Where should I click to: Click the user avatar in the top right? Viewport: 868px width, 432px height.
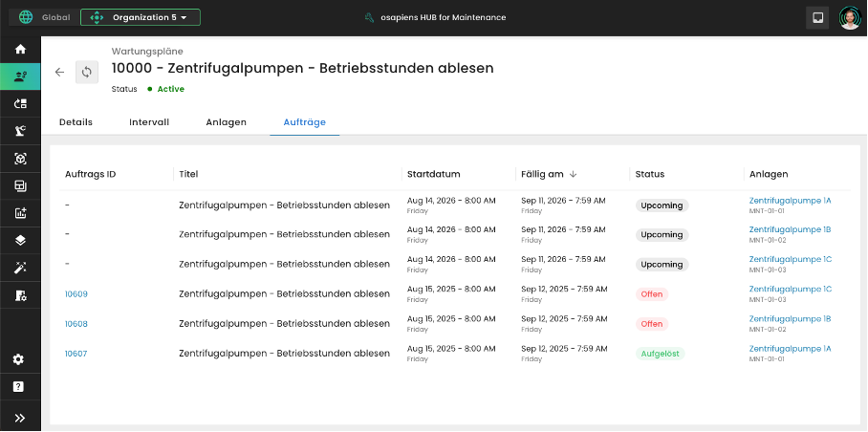(x=849, y=17)
